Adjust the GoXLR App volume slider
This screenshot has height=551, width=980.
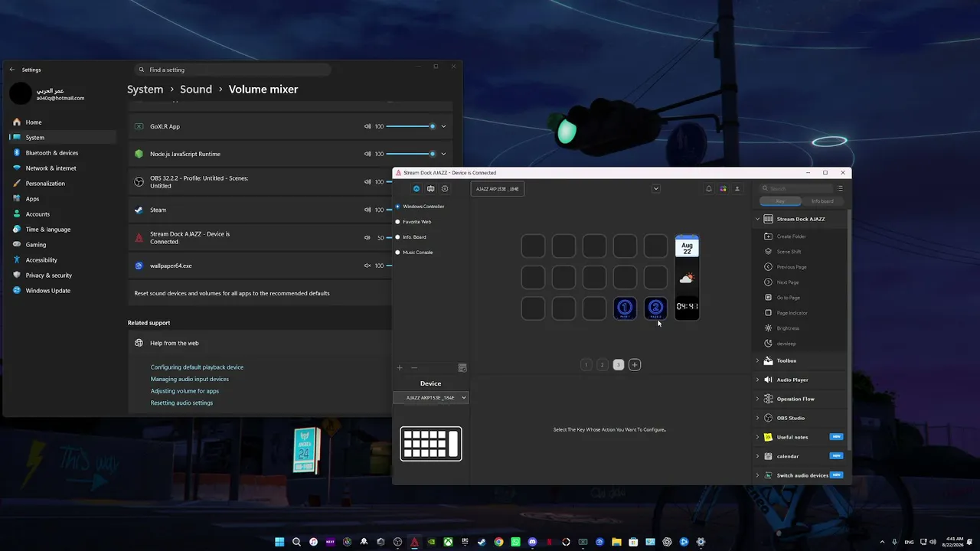pos(411,126)
